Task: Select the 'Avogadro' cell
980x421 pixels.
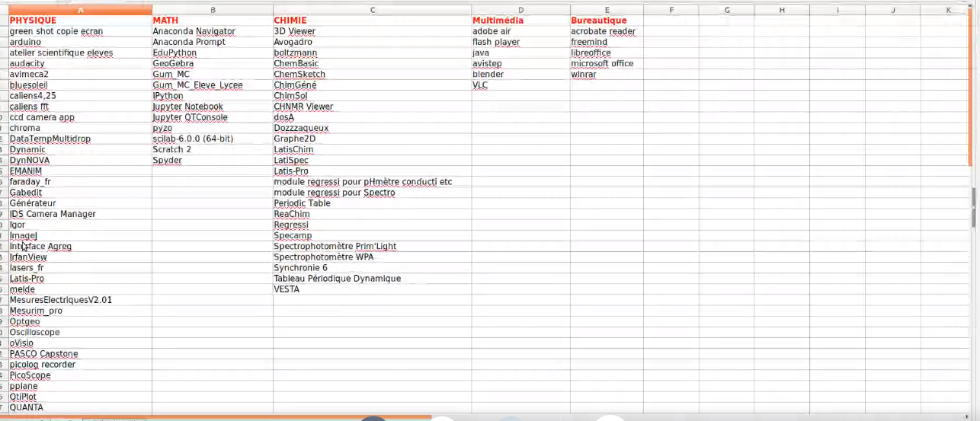Action: click(x=372, y=42)
